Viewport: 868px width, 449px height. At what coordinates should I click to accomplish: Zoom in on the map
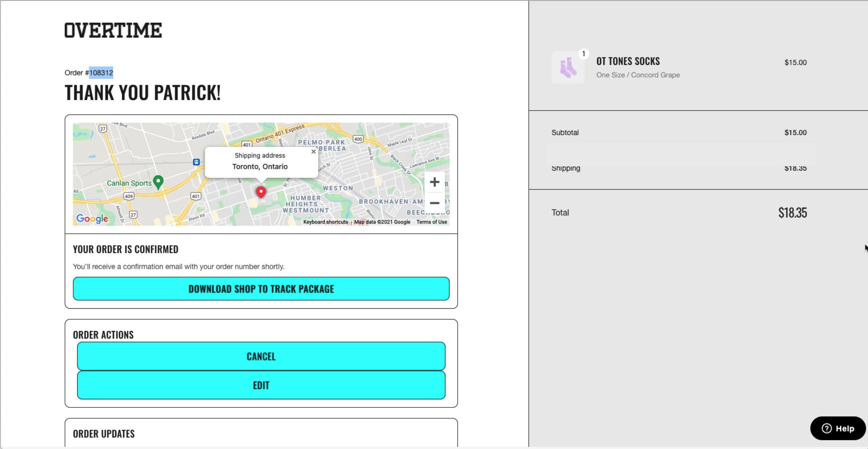(434, 182)
